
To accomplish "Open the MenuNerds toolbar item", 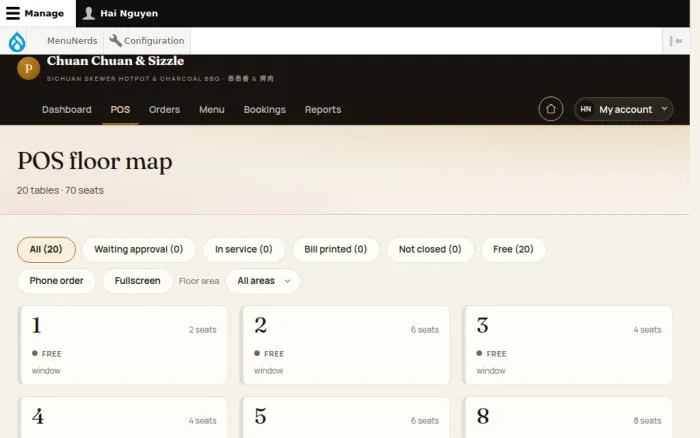I will (72, 41).
